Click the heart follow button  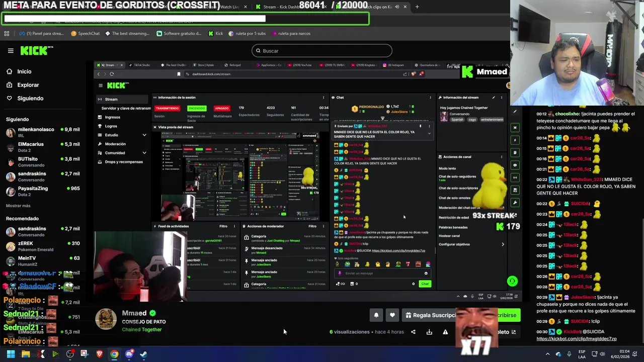click(x=392, y=315)
